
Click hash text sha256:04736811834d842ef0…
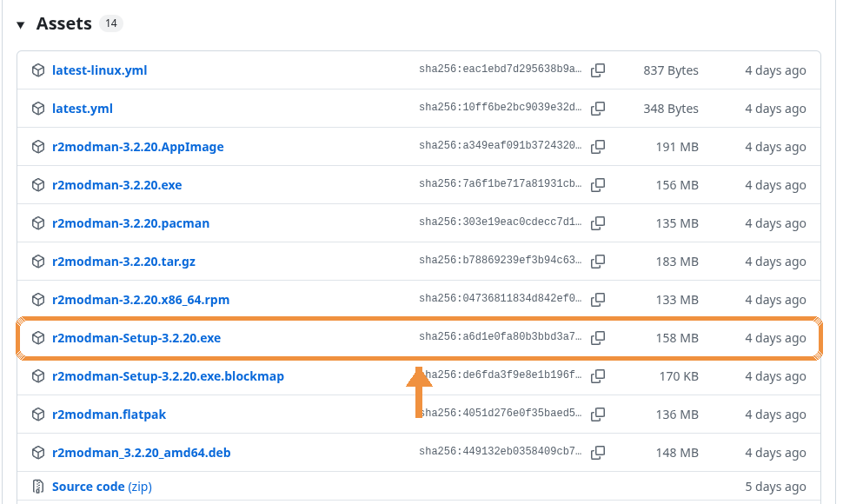[x=500, y=298]
